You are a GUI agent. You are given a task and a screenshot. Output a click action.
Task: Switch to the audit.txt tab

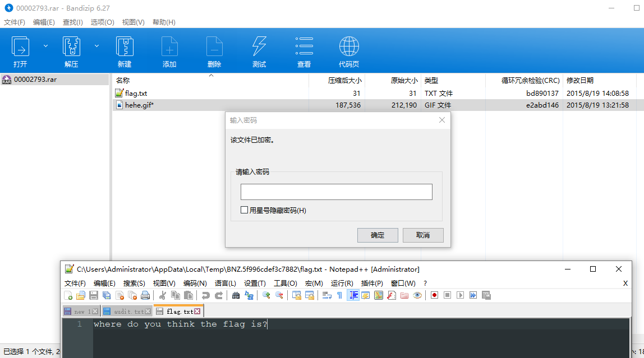coord(126,310)
